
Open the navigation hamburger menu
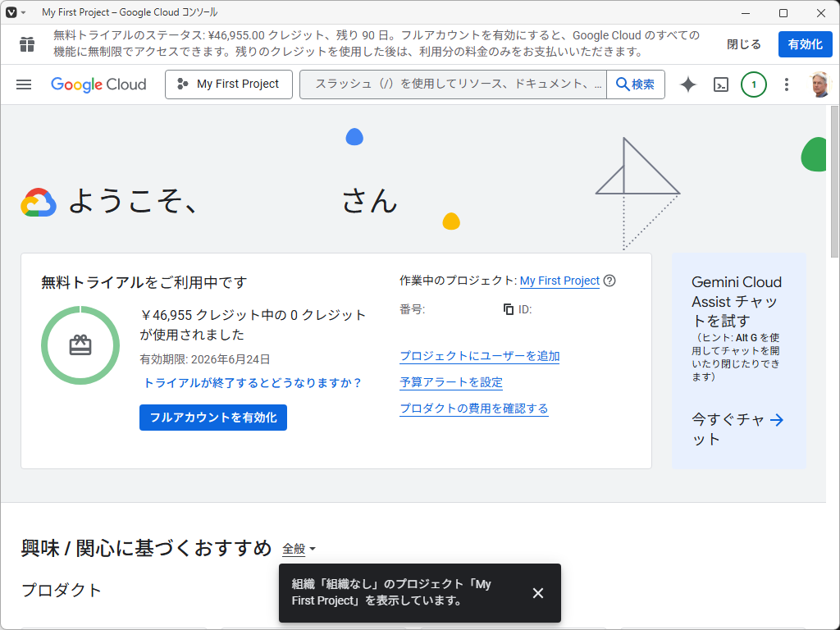(x=23, y=84)
